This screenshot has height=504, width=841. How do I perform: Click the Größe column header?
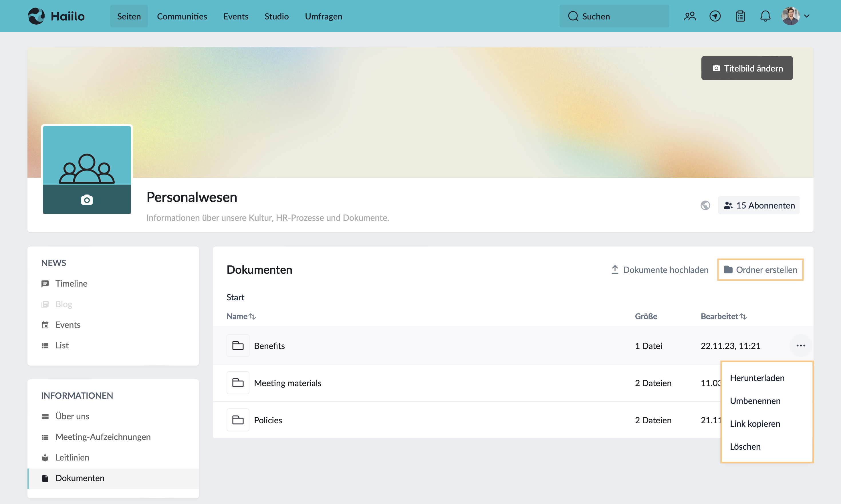click(646, 317)
